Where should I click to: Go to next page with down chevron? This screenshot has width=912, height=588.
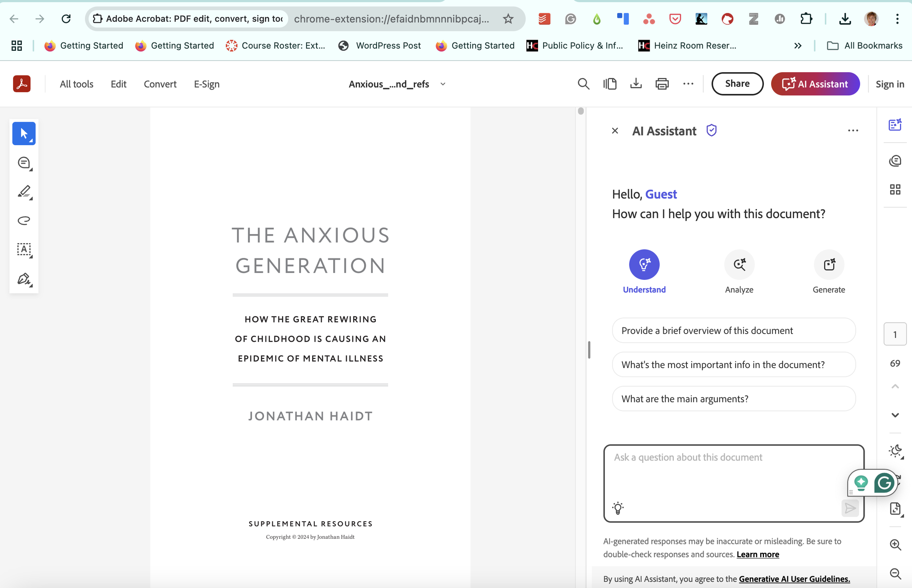pyautogui.click(x=895, y=415)
